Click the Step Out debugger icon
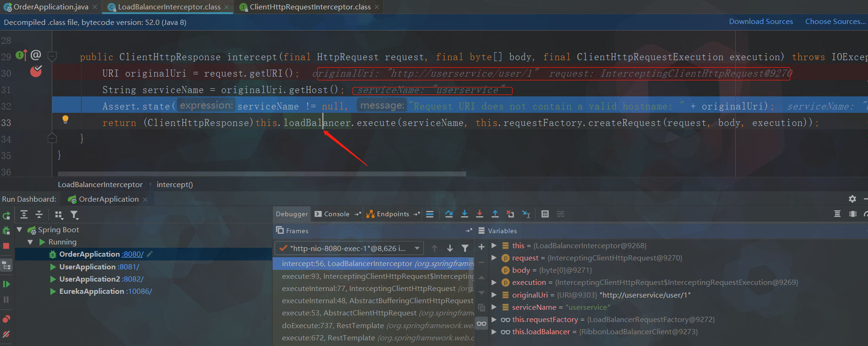The image size is (868, 346). (495, 214)
